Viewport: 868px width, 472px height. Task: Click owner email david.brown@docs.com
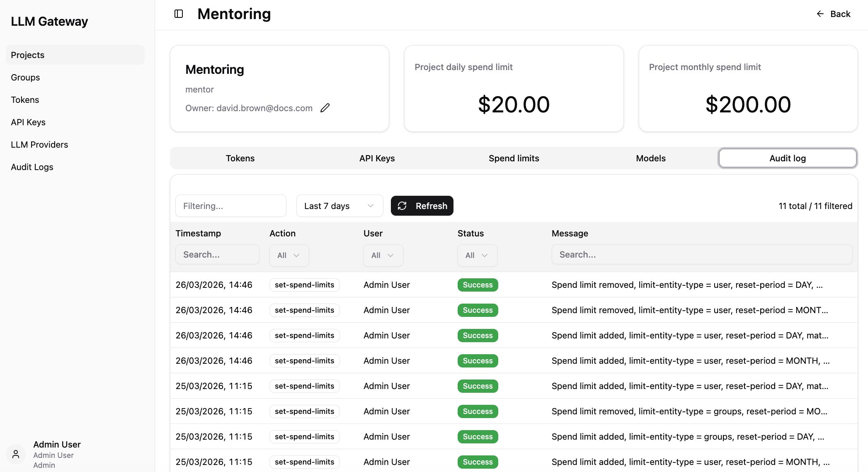click(x=264, y=108)
